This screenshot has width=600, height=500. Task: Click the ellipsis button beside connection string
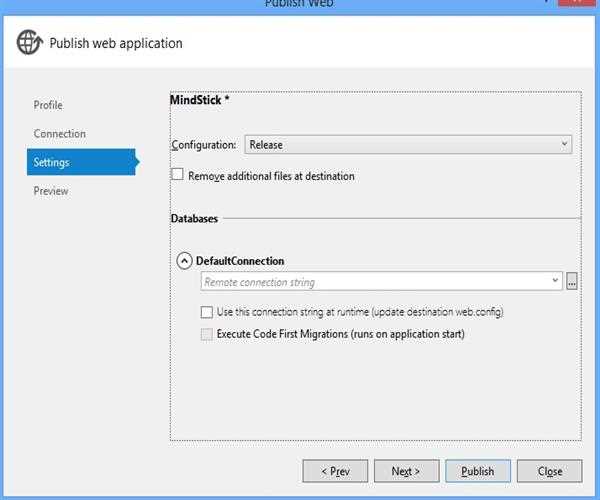coord(572,282)
